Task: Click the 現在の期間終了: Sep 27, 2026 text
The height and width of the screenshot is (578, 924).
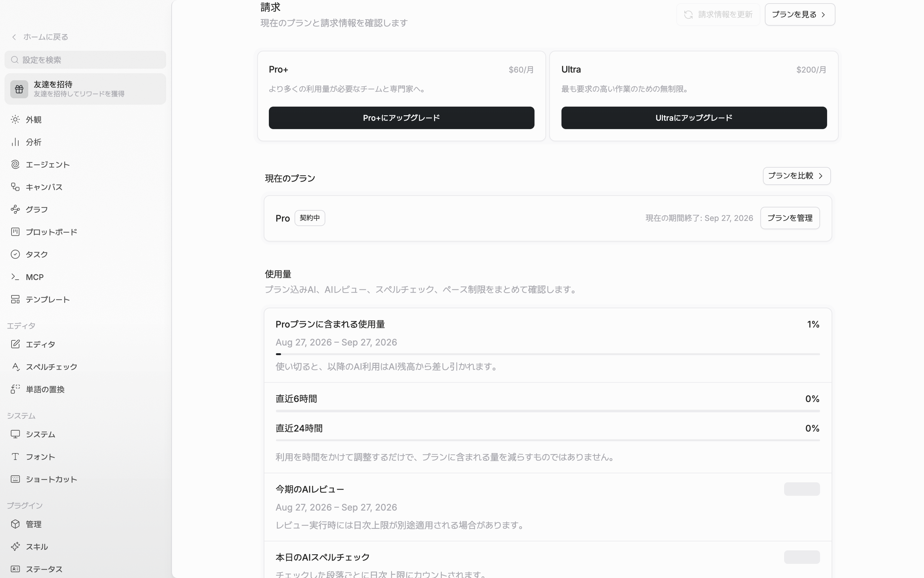Action: point(699,218)
